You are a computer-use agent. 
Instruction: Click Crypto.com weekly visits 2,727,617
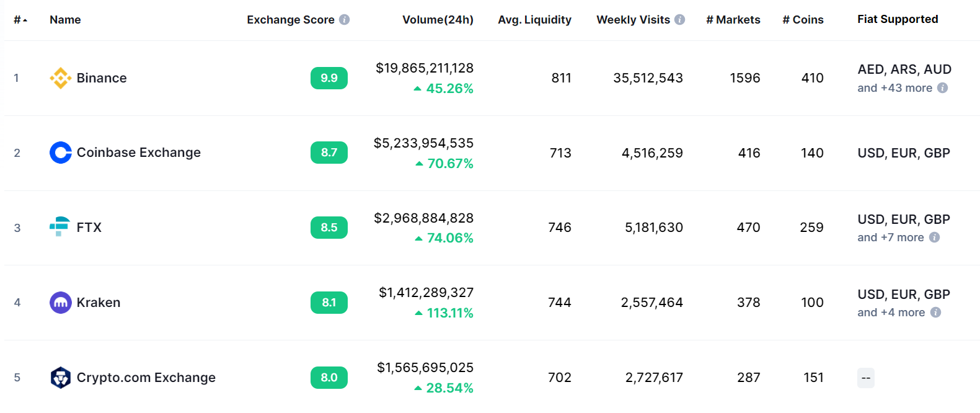point(654,378)
